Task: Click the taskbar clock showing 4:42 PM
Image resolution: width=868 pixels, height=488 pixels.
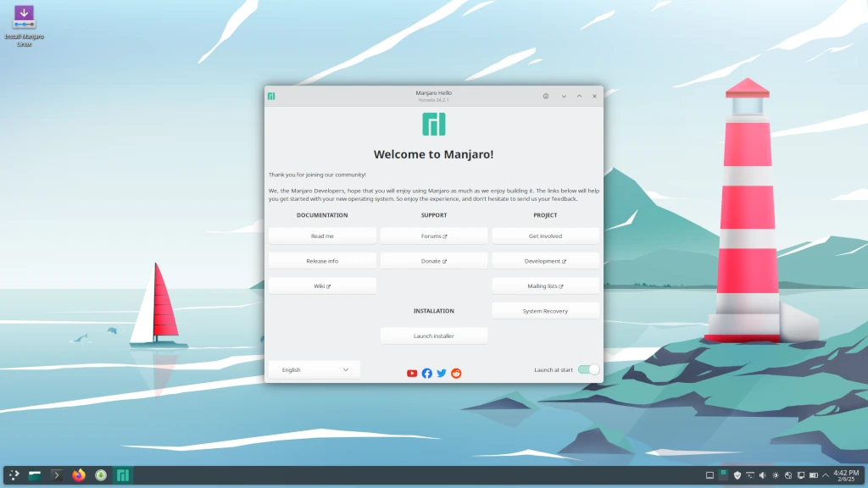Action: [x=846, y=475]
